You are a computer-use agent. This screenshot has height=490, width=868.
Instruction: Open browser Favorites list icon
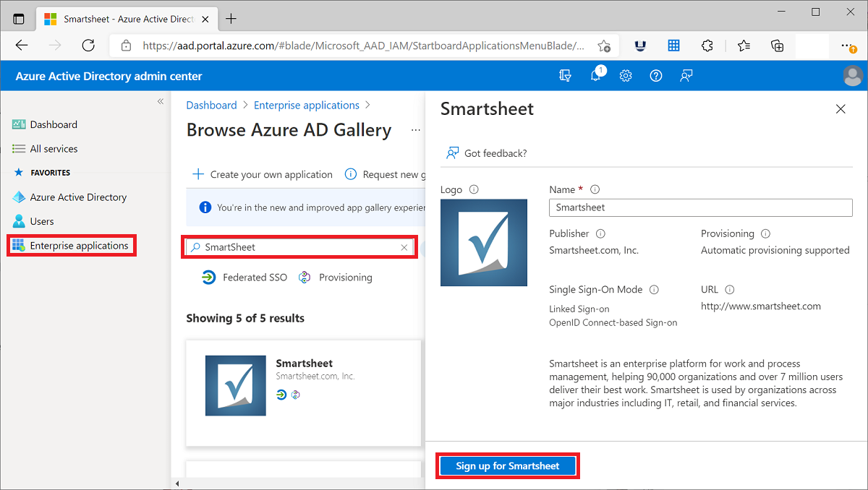tap(744, 46)
